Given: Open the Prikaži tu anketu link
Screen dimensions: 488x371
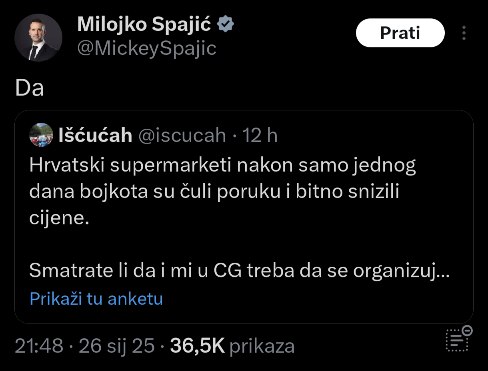Looking at the screenshot, I should (x=96, y=299).
